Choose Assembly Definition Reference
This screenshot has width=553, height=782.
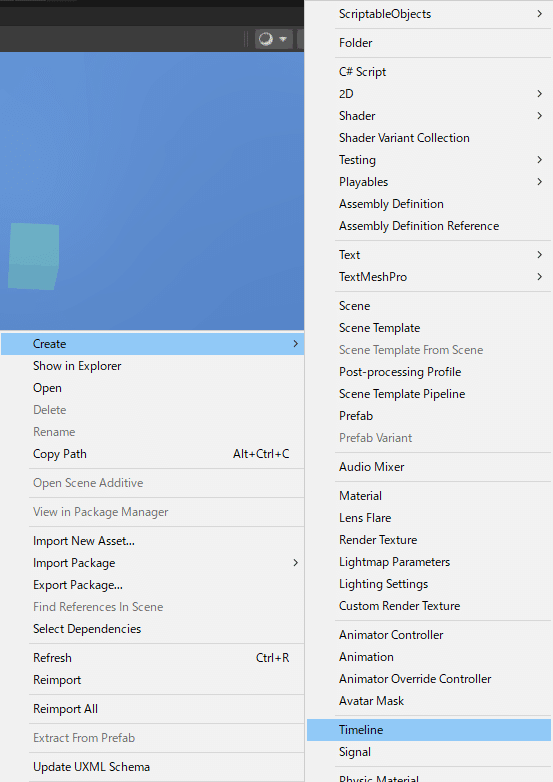(x=419, y=225)
